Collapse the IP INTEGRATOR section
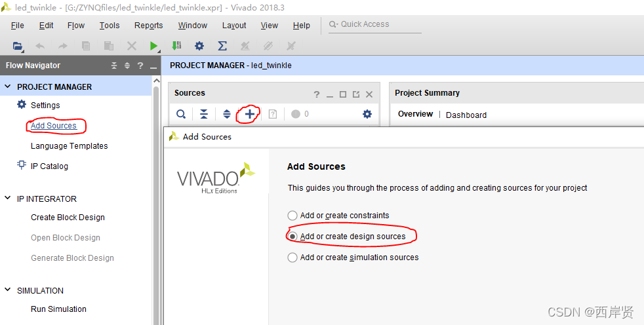The height and width of the screenshot is (325, 644). point(7,198)
